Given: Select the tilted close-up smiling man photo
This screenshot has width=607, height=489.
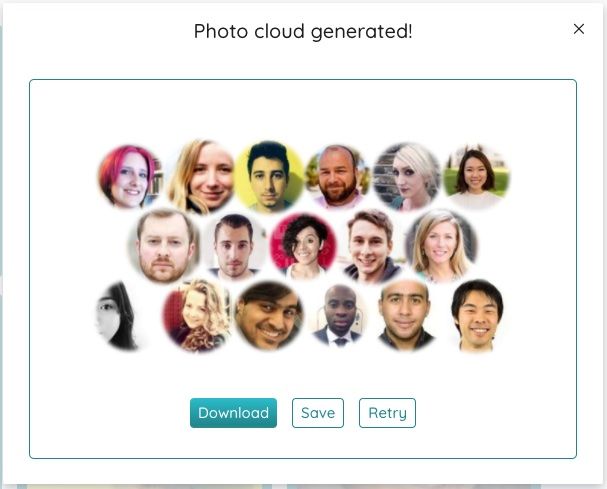Looking at the screenshot, I should [x=269, y=316].
